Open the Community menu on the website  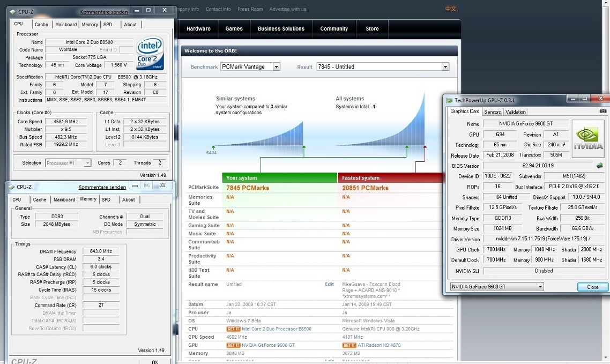(334, 29)
